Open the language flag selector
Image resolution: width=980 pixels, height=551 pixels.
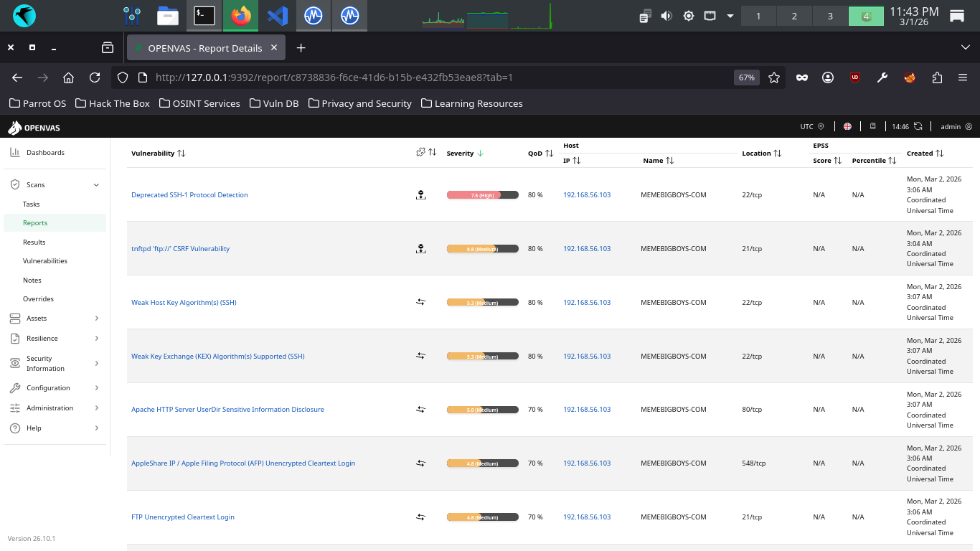pyautogui.click(x=847, y=126)
